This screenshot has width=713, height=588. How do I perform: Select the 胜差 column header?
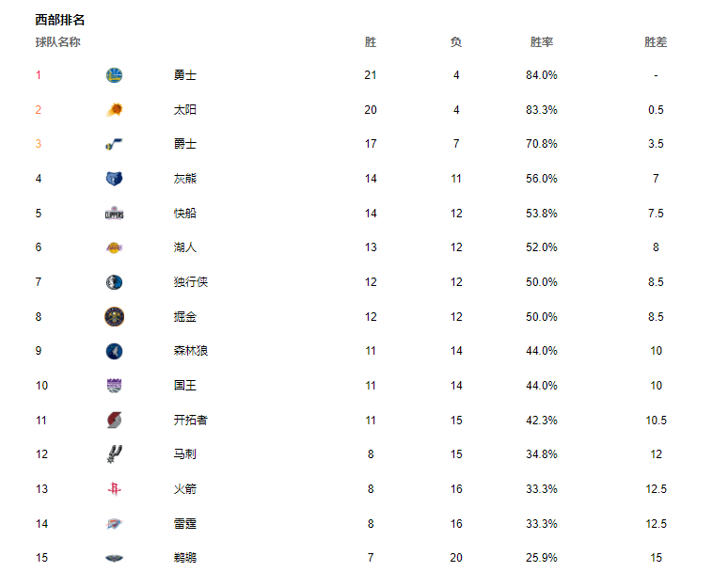point(656,42)
